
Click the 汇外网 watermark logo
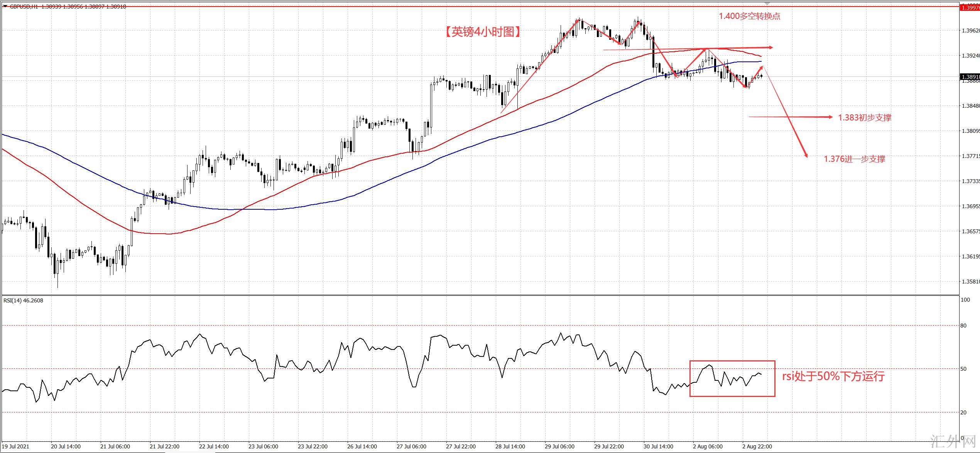(953, 441)
